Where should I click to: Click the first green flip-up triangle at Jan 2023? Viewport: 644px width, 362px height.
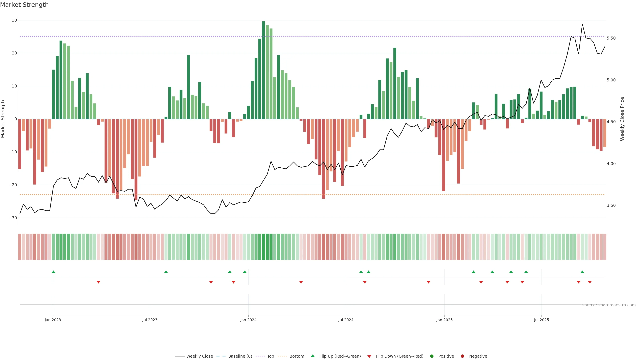[53, 272]
